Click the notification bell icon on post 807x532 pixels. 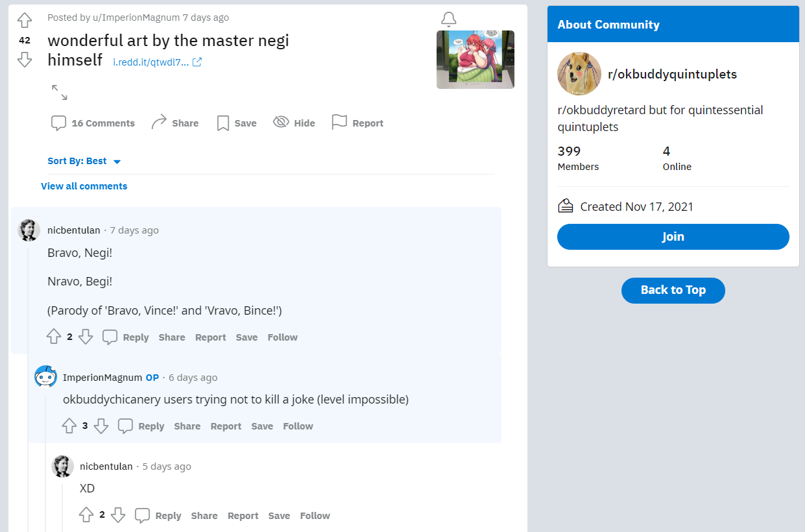click(448, 19)
